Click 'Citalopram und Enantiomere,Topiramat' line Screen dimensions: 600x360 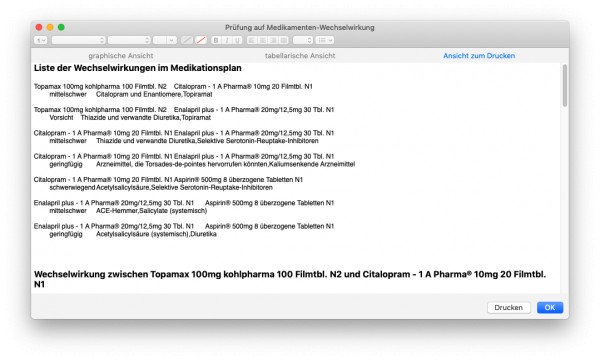click(154, 94)
